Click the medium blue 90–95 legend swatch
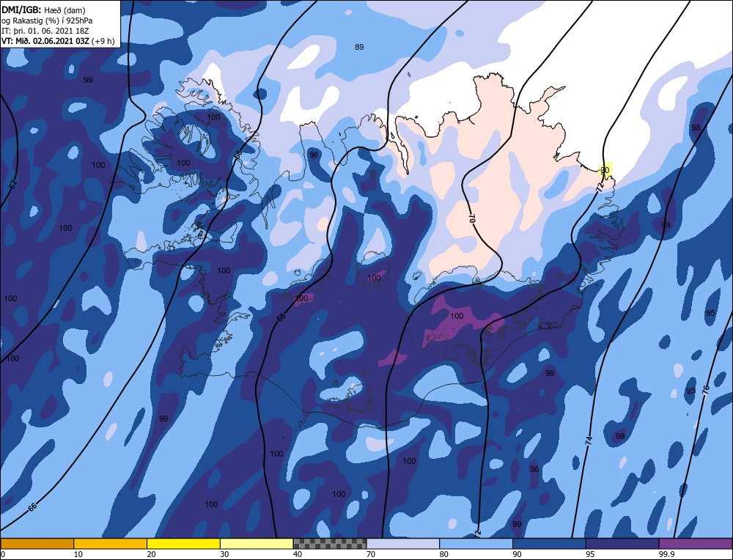This screenshot has height=560, width=733. click(x=549, y=543)
